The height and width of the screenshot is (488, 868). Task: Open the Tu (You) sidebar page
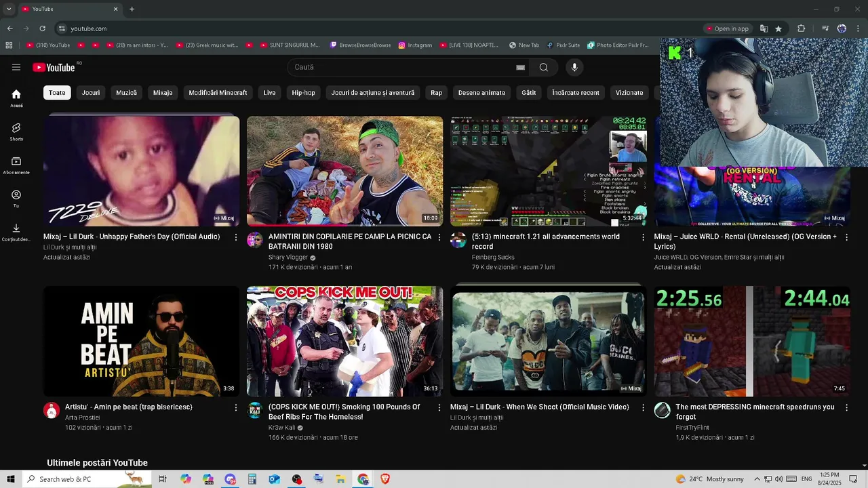[x=16, y=199]
